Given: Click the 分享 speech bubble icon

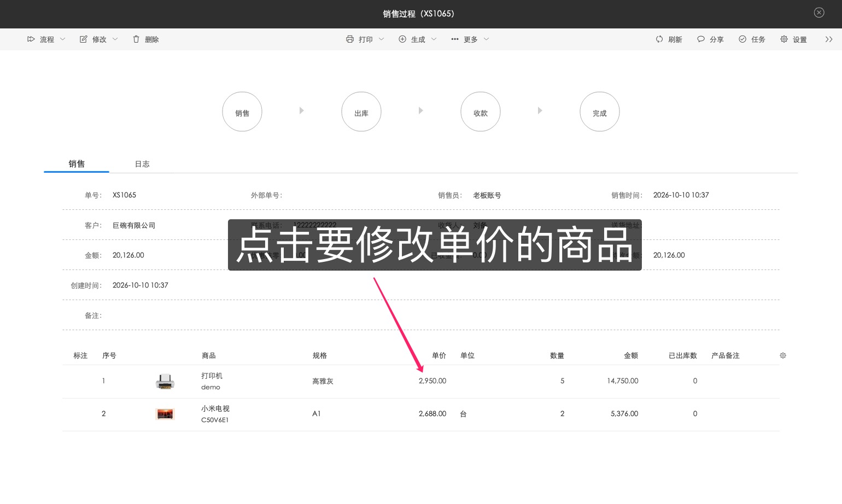Looking at the screenshot, I should point(701,39).
